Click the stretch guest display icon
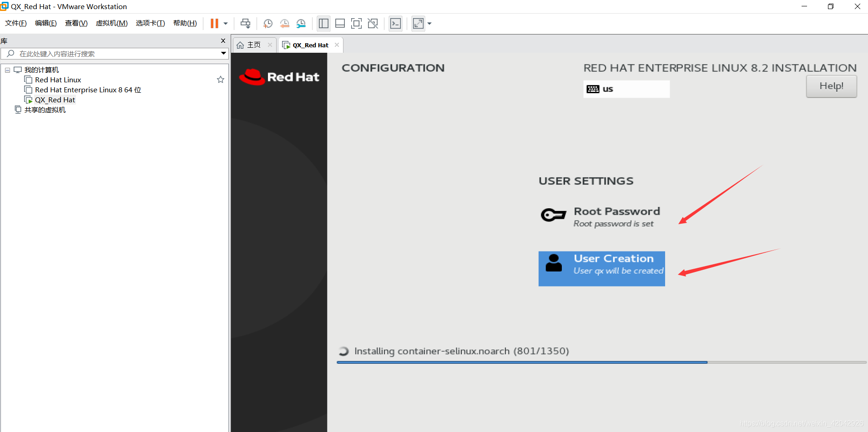This screenshot has width=868, height=432. click(418, 23)
